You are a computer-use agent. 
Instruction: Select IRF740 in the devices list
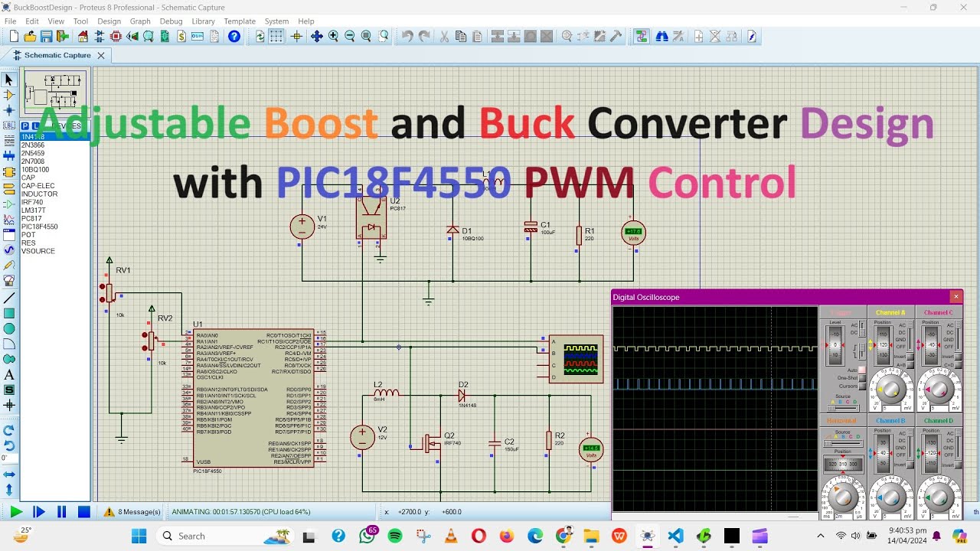32,202
